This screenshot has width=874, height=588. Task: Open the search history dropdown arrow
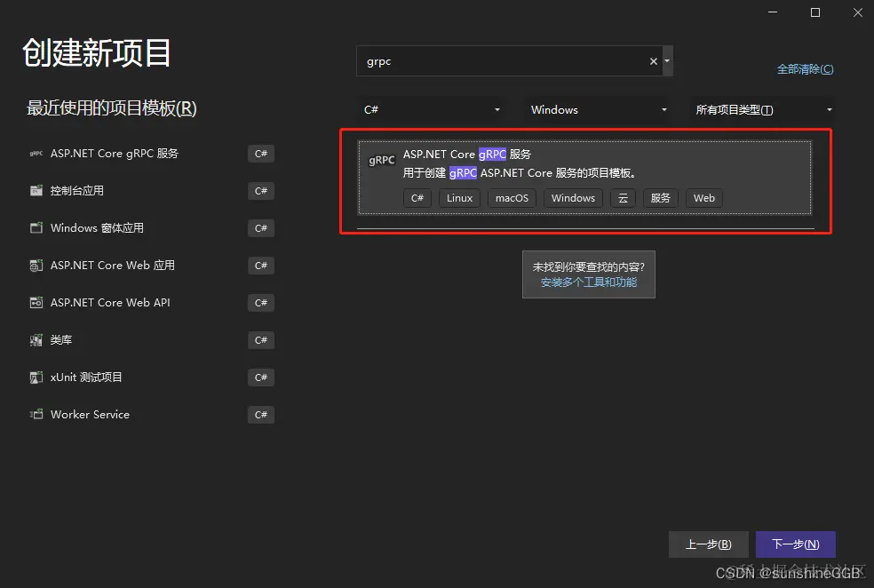pos(667,60)
